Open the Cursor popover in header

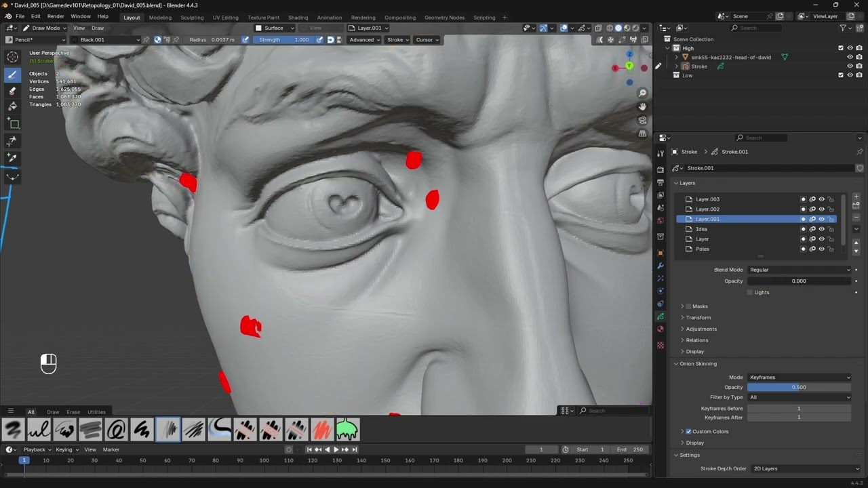click(427, 39)
